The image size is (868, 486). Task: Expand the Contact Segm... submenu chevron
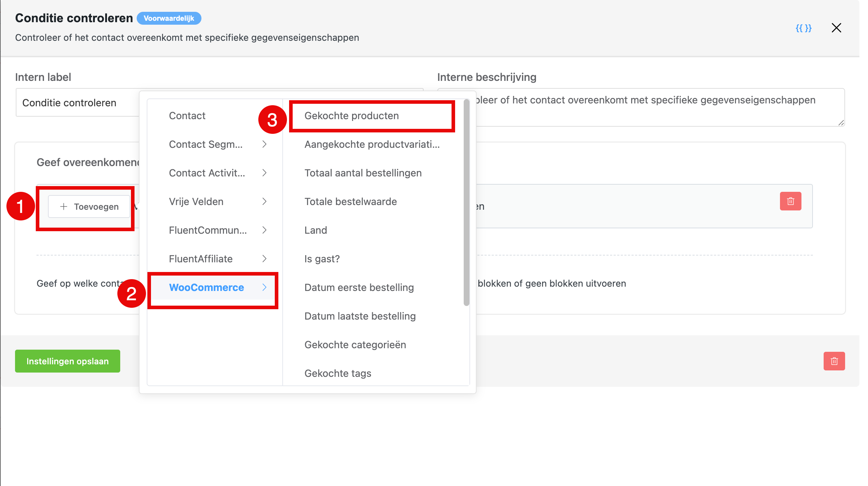pos(264,144)
